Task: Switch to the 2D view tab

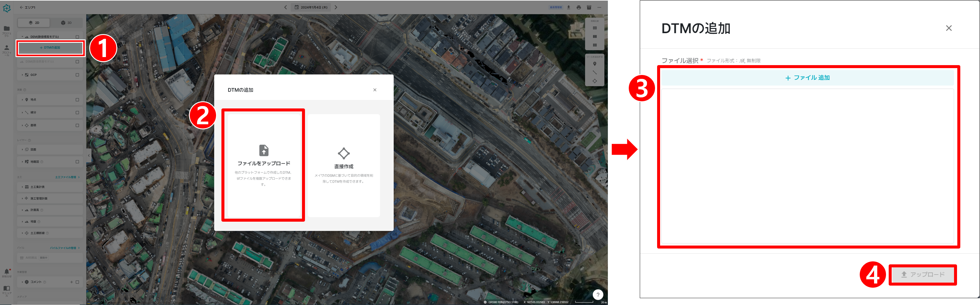Action: [34, 23]
